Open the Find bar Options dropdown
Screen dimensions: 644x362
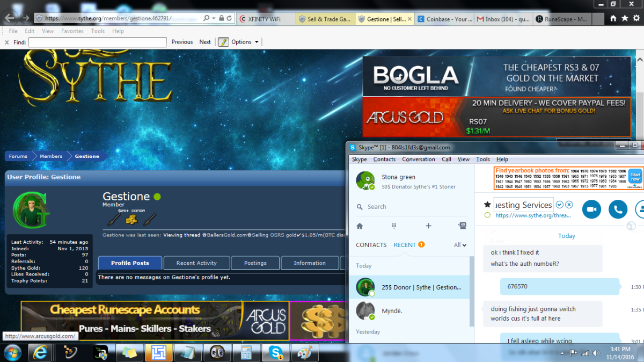pos(245,42)
